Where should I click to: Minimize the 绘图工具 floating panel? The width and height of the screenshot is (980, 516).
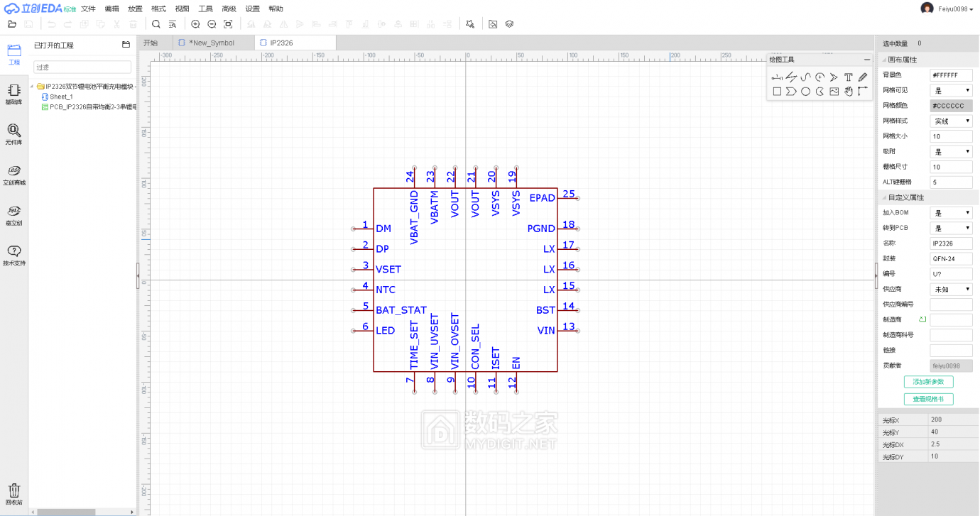click(x=866, y=60)
